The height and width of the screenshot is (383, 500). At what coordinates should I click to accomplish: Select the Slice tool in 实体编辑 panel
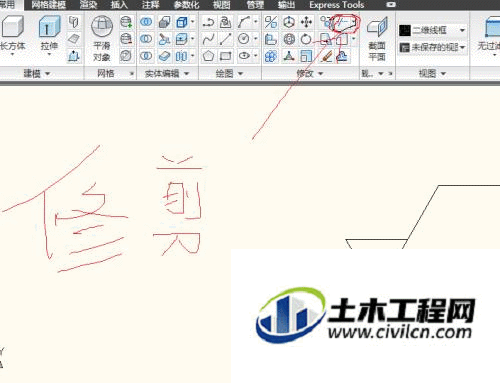[164, 39]
